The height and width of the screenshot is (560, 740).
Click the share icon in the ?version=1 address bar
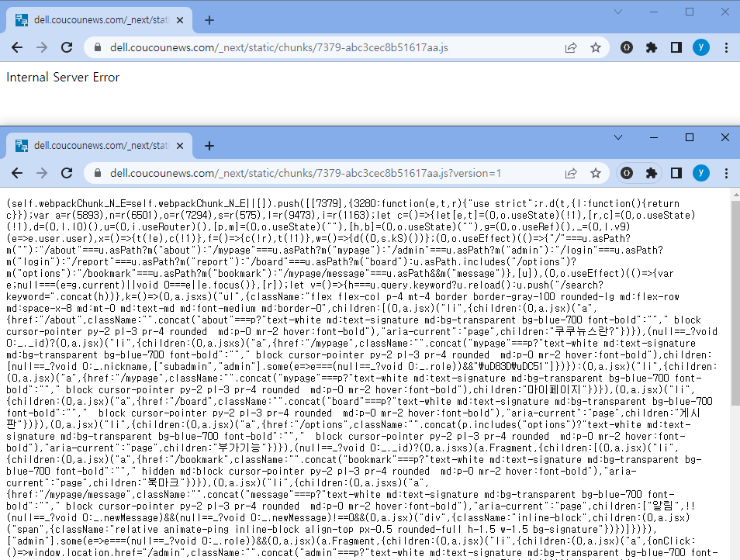tap(570, 173)
